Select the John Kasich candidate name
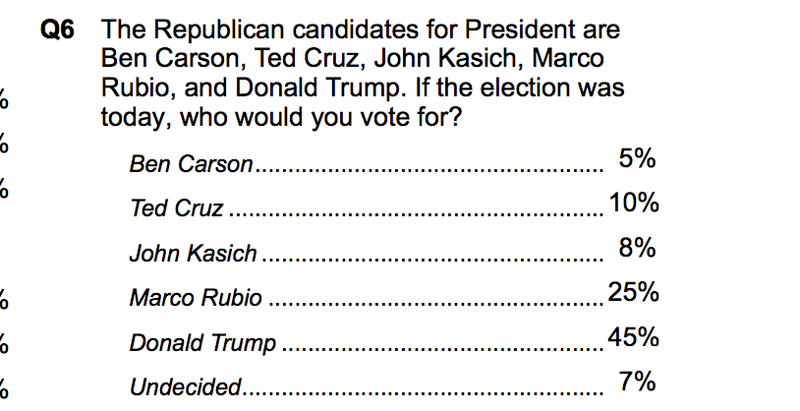Screen dimensions: 800x411 pos(193,253)
